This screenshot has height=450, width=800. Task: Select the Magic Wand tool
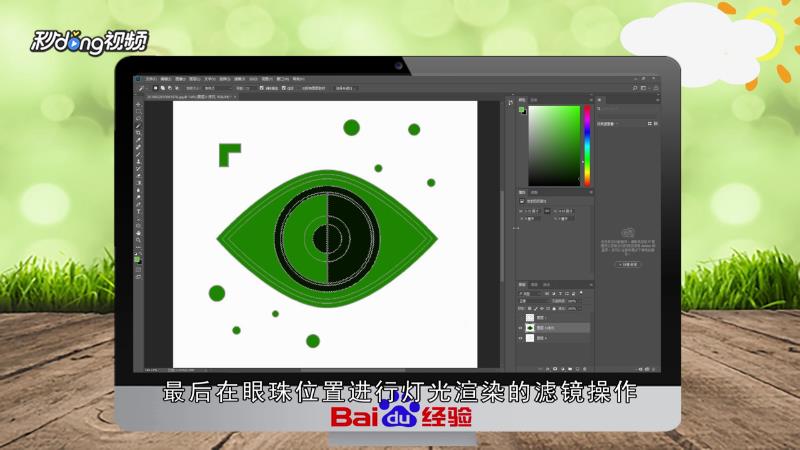138,126
